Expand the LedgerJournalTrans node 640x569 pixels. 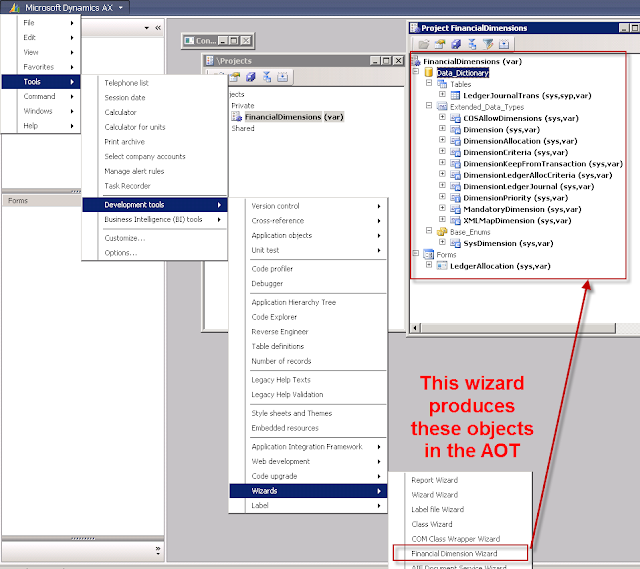[442, 94]
